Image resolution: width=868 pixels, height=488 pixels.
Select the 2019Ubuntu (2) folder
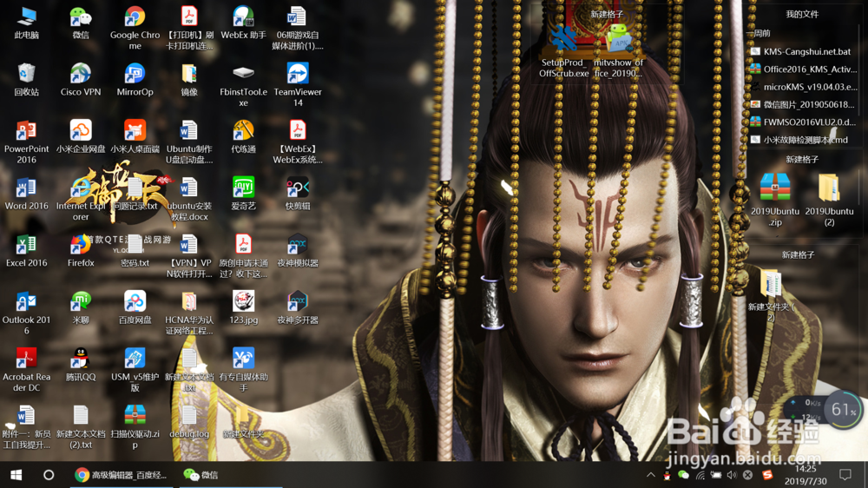pyautogui.click(x=829, y=200)
